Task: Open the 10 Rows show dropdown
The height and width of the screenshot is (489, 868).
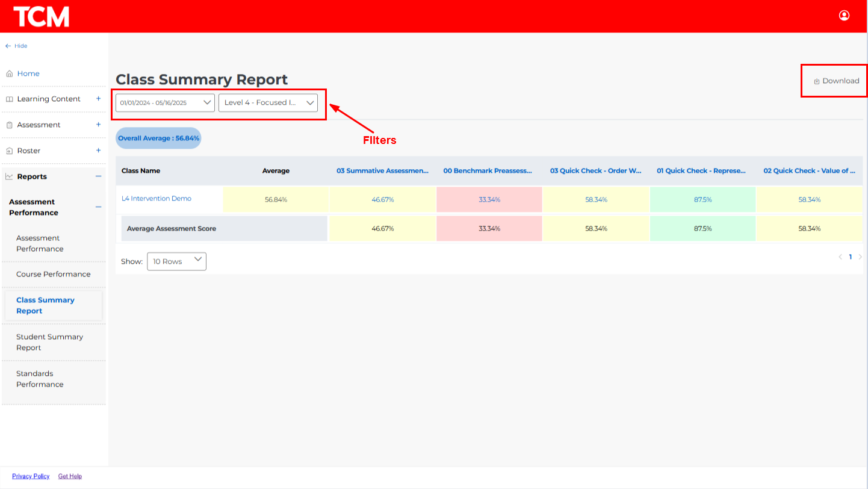Action: (x=176, y=261)
